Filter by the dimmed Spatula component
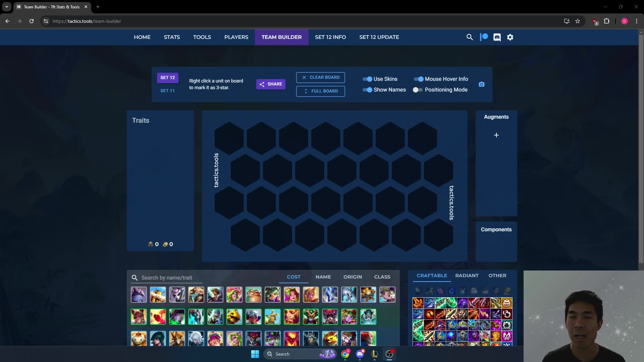 click(x=507, y=291)
